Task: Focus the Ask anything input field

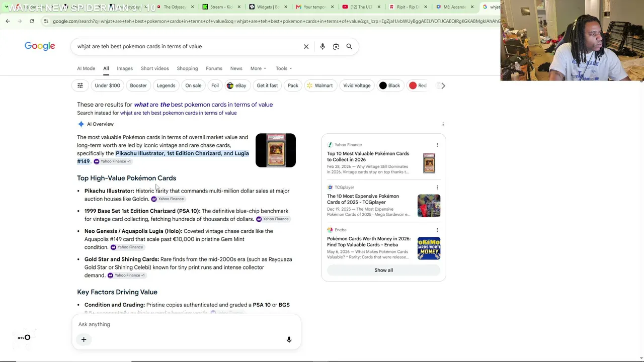Action: click(186, 324)
